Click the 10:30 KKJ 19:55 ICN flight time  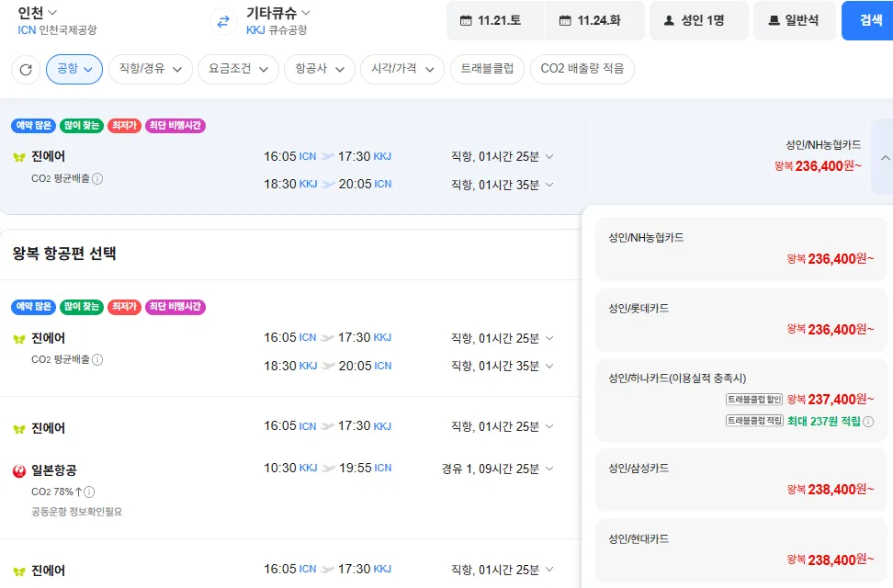(327, 468)
